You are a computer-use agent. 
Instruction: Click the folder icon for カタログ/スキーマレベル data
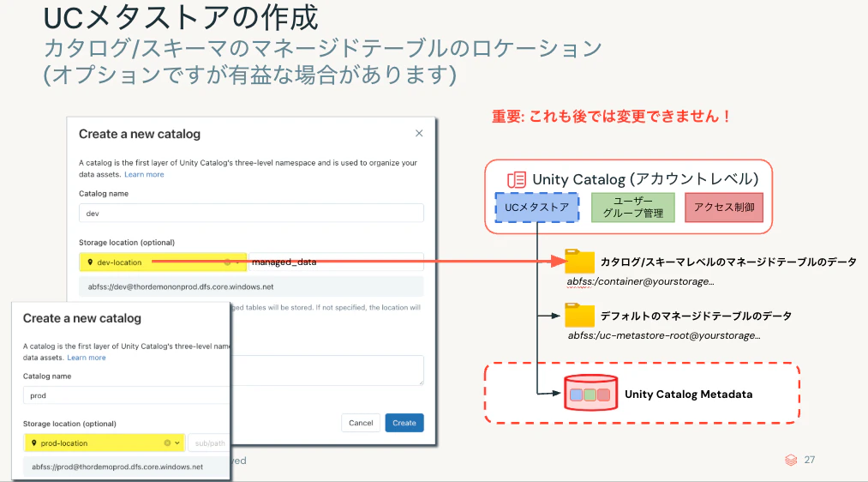[x=579, y=262]
